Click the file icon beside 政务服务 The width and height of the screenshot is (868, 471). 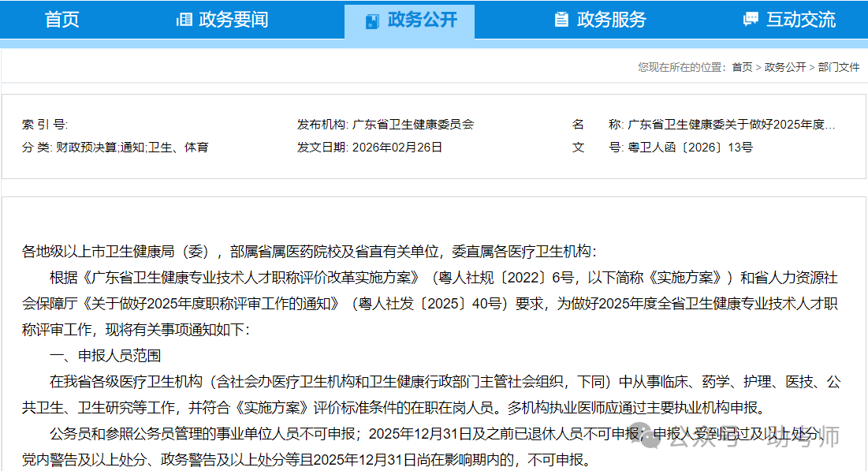click(561, 20)
